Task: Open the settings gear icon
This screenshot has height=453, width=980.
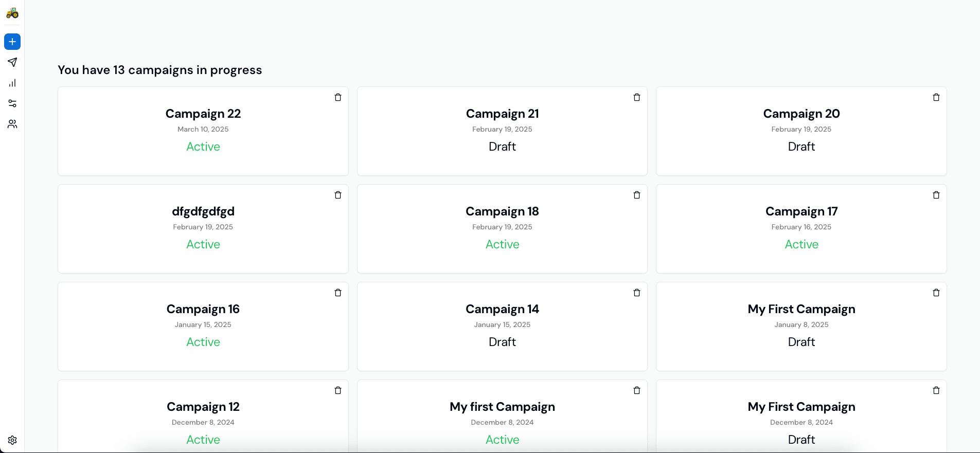Action: click(12, 440)
